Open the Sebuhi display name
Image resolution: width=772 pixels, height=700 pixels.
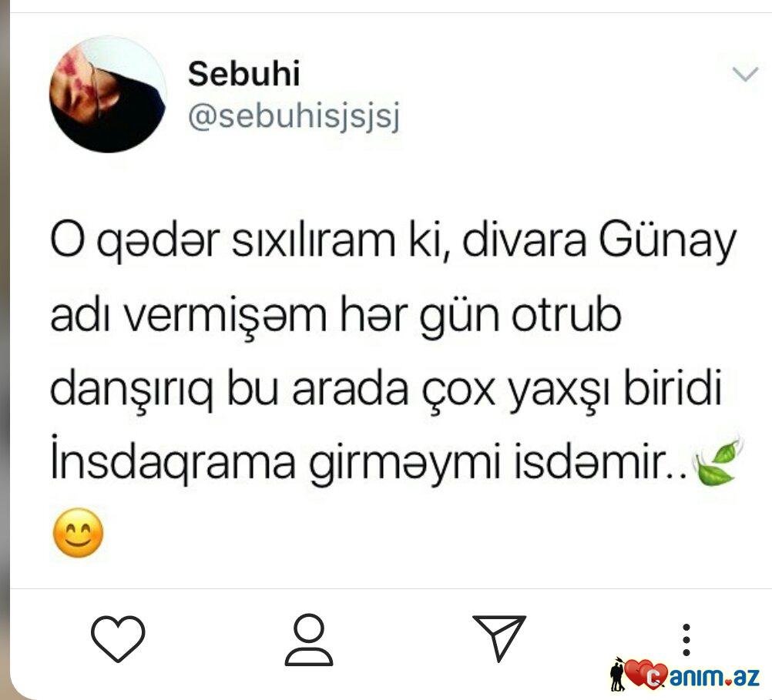[243, 74]
